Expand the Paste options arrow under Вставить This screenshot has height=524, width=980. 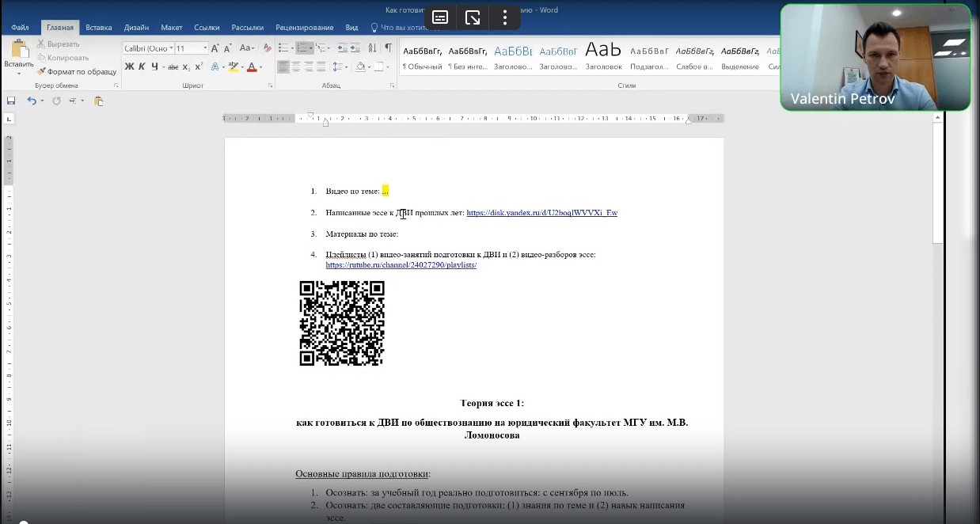click(x=18, y=73)
